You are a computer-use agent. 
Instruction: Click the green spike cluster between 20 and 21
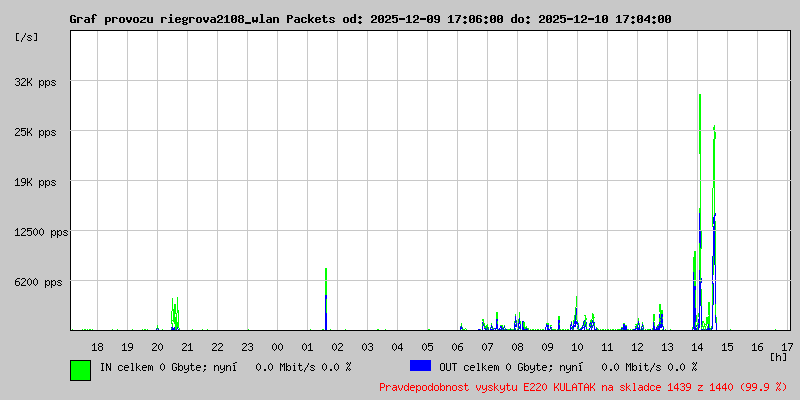pos(175,314)
